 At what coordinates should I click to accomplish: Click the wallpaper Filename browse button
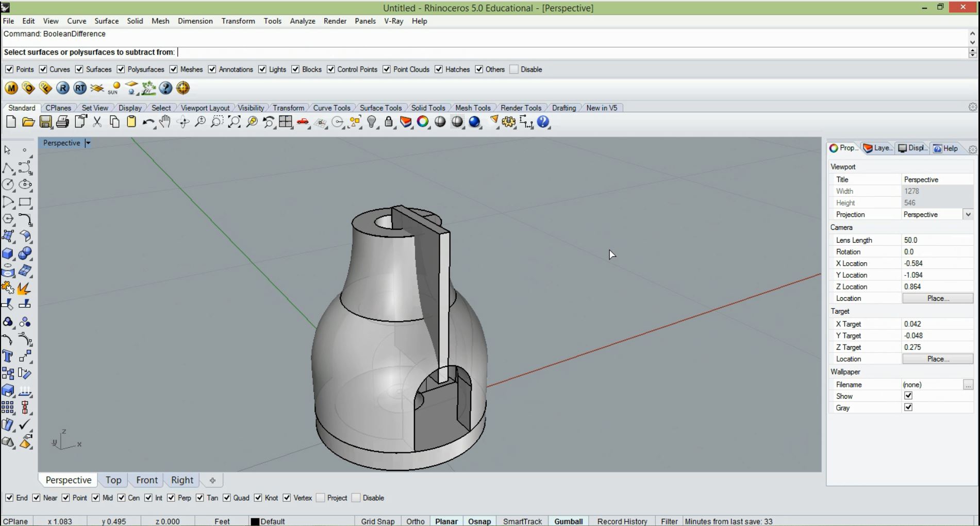tap(968, 385)
